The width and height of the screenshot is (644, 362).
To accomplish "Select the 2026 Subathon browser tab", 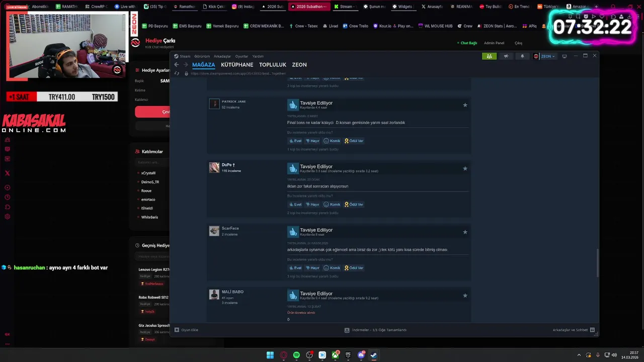I will [309, 7].
